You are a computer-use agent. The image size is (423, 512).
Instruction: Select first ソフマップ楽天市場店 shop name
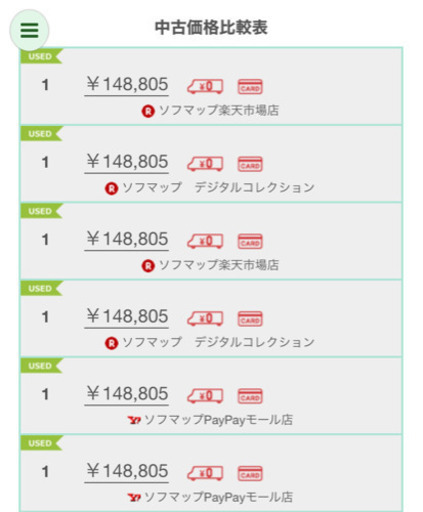click(219, 110)
